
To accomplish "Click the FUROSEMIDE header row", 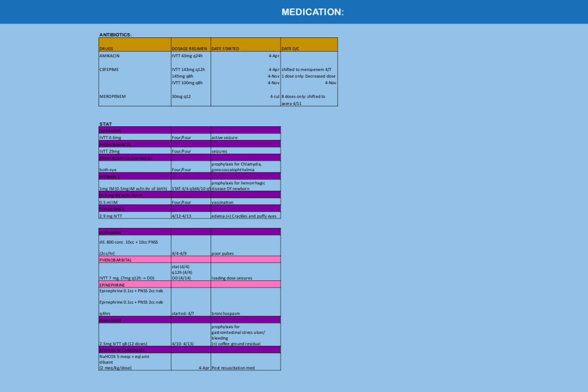I will 189,209.
